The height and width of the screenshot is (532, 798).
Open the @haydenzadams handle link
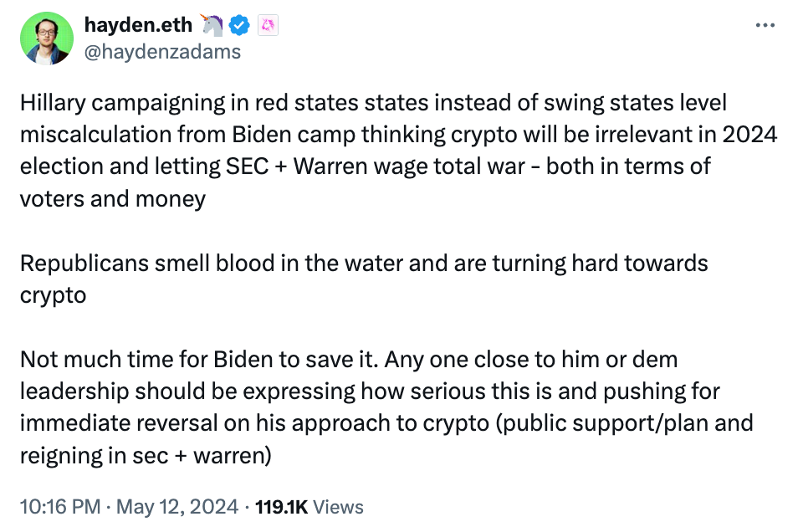[x=162, y=52]
